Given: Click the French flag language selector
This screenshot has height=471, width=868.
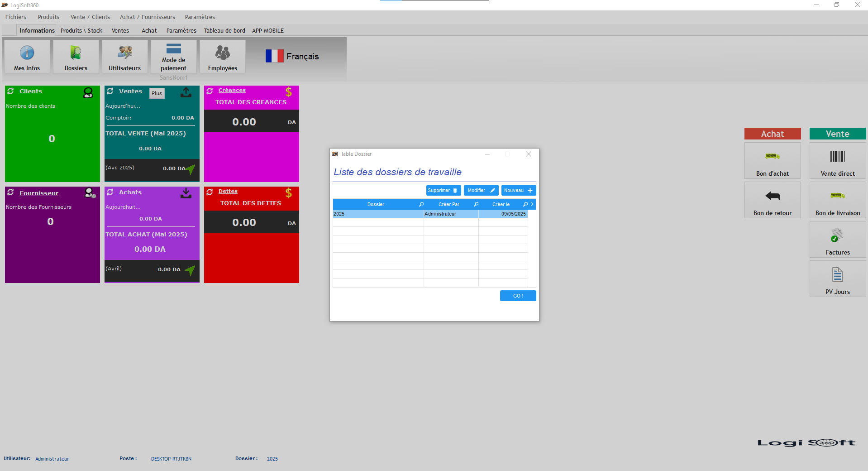Looking at the screenshot, I should (274, 56).
